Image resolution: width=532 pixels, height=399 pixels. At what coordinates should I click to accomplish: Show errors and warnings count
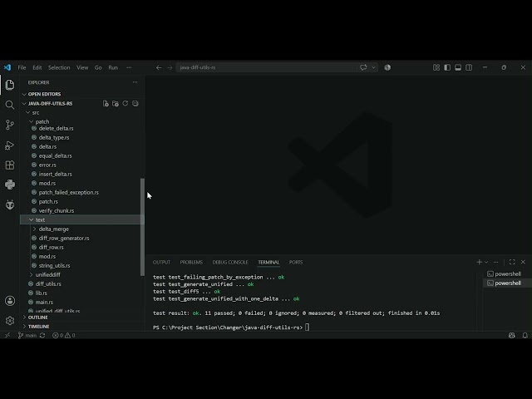[x=64, y=335]
